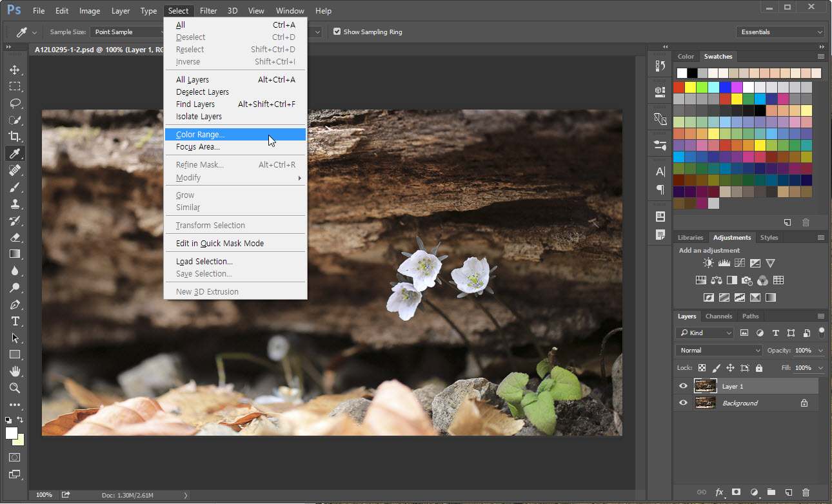The width and height of the screenshot is (832, 504).
Task: Switch to the Paths tab
Action: 750,316
